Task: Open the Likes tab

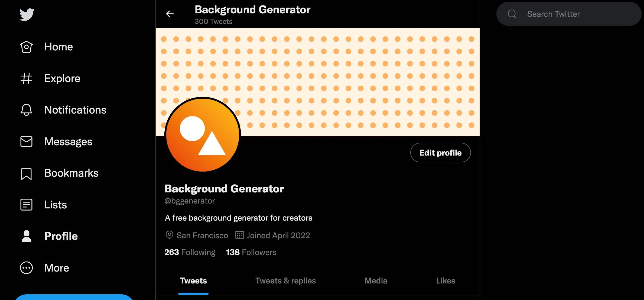Action: point(445,281)
